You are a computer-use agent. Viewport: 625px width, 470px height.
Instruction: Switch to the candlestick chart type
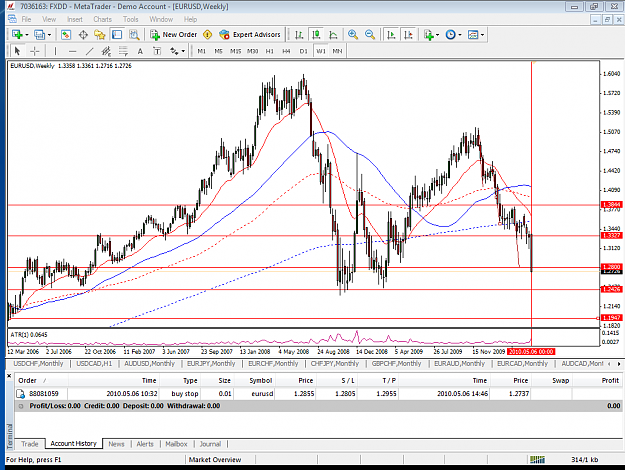point(316,35)
